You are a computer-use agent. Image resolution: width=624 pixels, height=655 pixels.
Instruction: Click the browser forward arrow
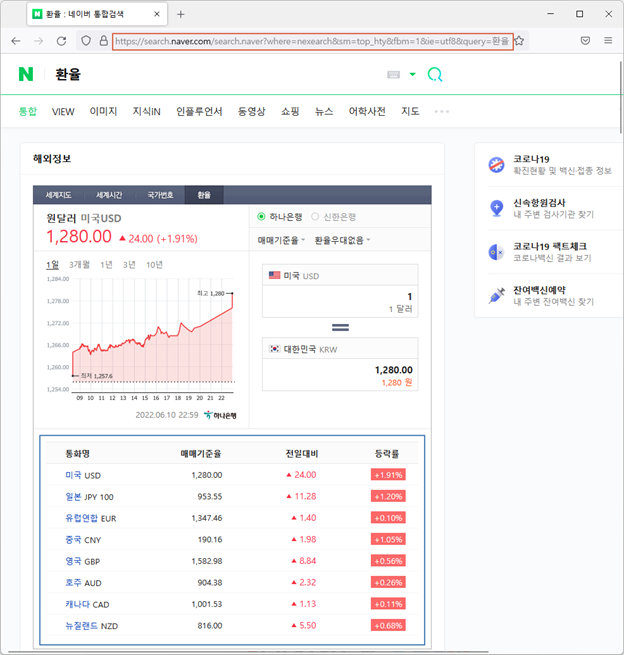click(x=38, y=41)
